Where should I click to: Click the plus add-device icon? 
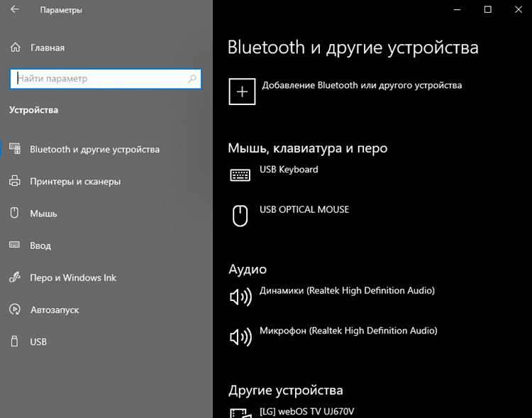point(242,92)
